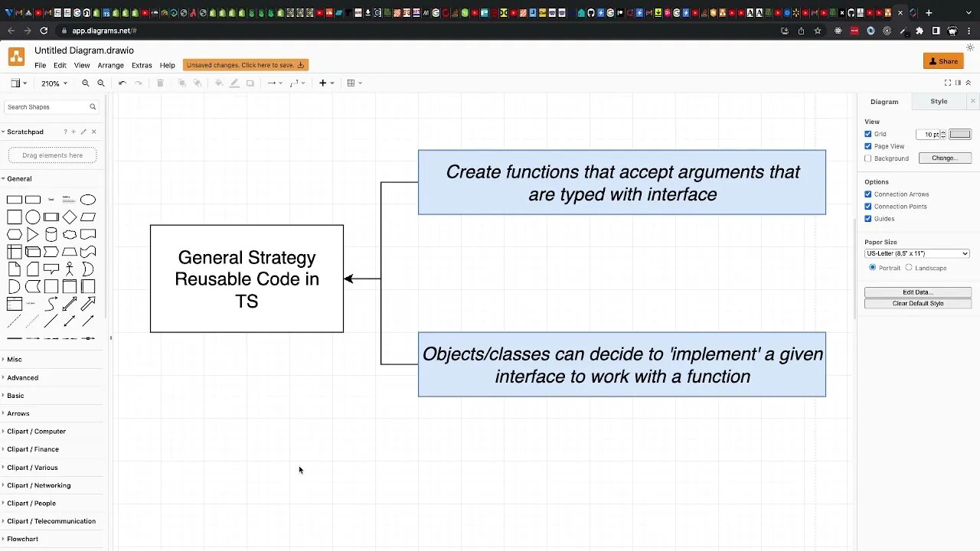Toggle the Format panel icon at top right
Image resolution: width=980 pixels, height=551 pixels.
958,83
